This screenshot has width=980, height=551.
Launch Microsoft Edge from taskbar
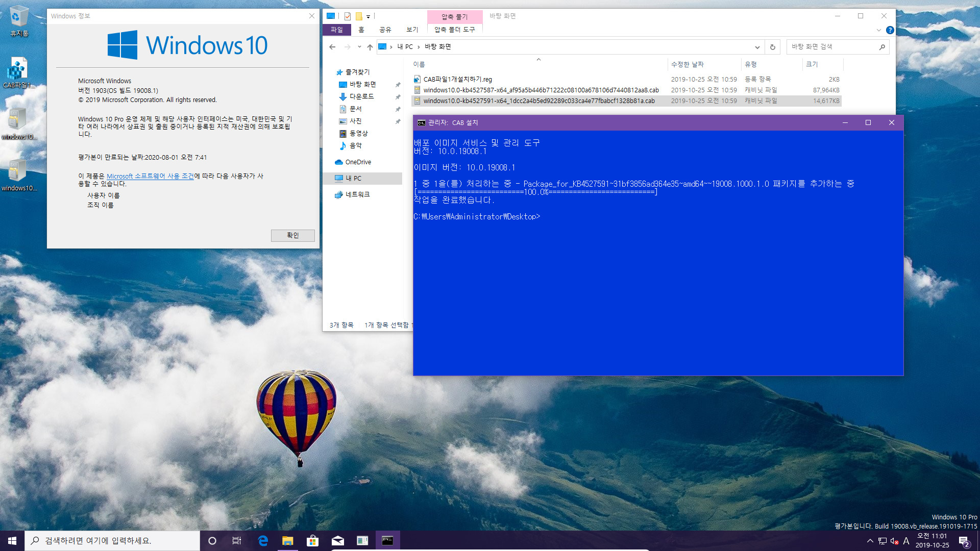[x=263, y=541]
